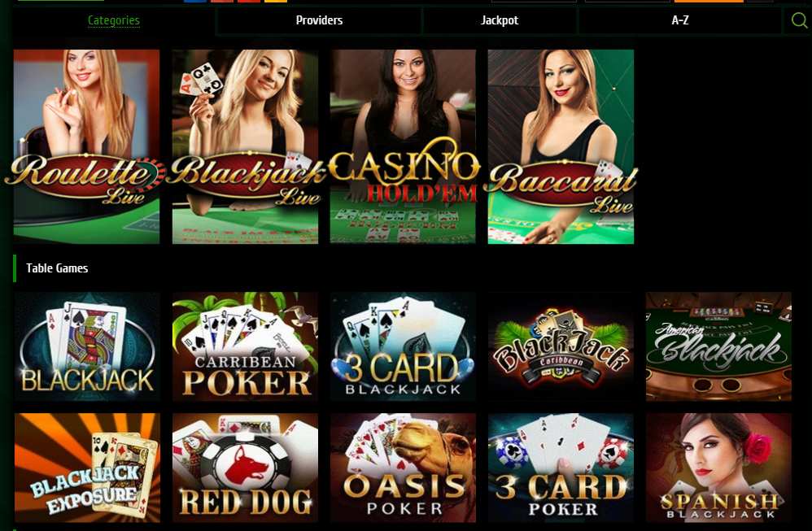812x531 pixels.
Task: Open Blackjack Exposure game
Action: [87, 468]
